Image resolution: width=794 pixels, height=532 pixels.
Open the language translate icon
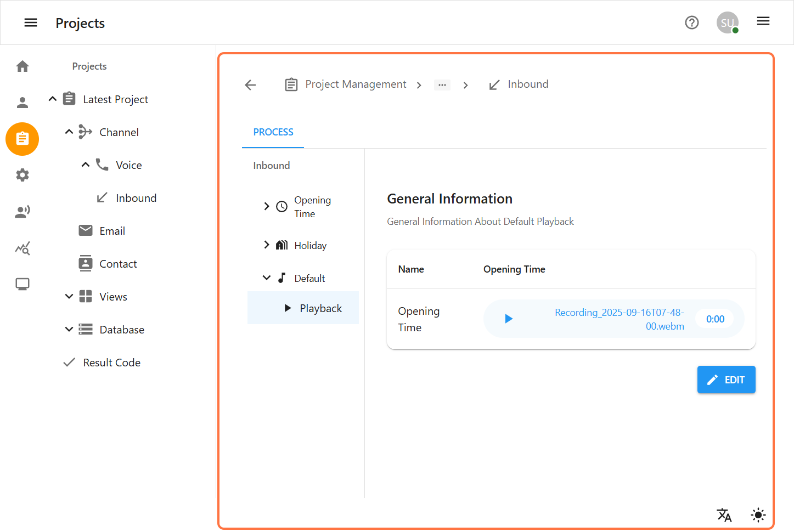[x=724, y=514]
